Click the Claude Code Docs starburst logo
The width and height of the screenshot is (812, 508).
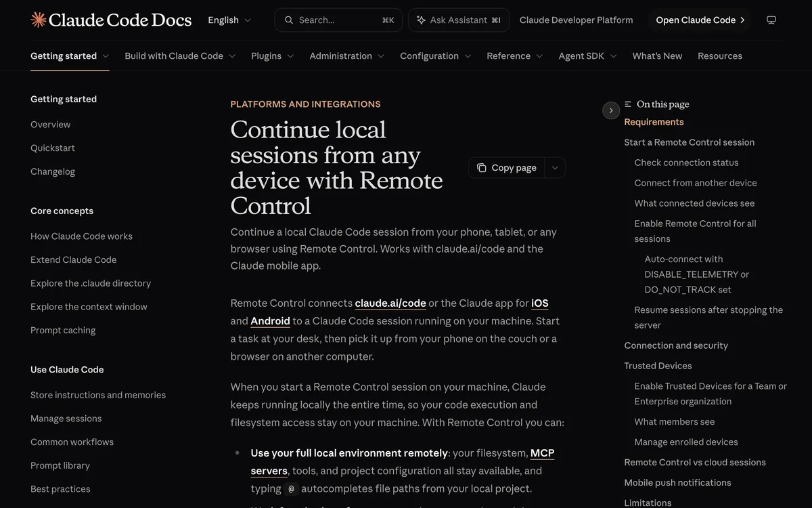pos(39,20)
